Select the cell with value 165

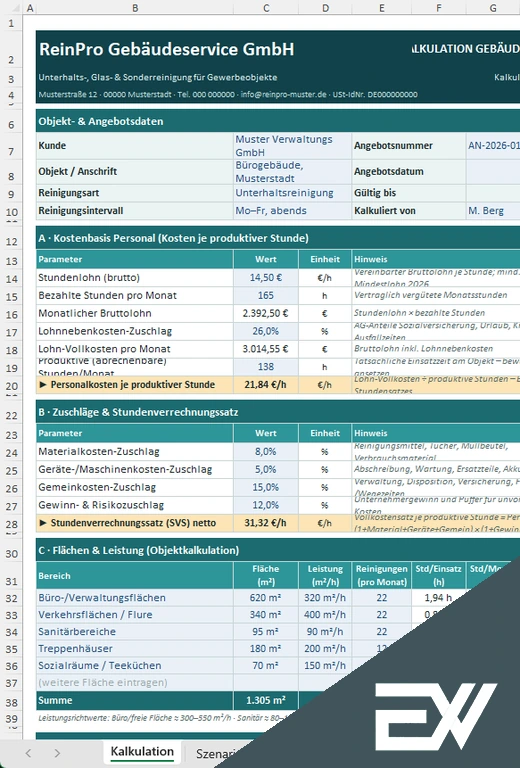coord(266,295)
